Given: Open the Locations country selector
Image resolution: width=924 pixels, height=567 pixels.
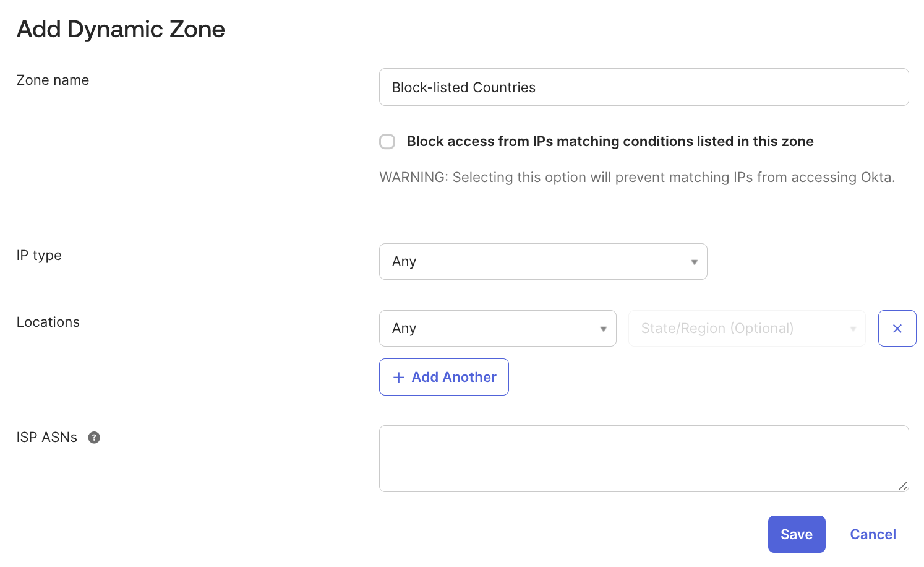Looking at the screenshot, I should pos(497,329).
